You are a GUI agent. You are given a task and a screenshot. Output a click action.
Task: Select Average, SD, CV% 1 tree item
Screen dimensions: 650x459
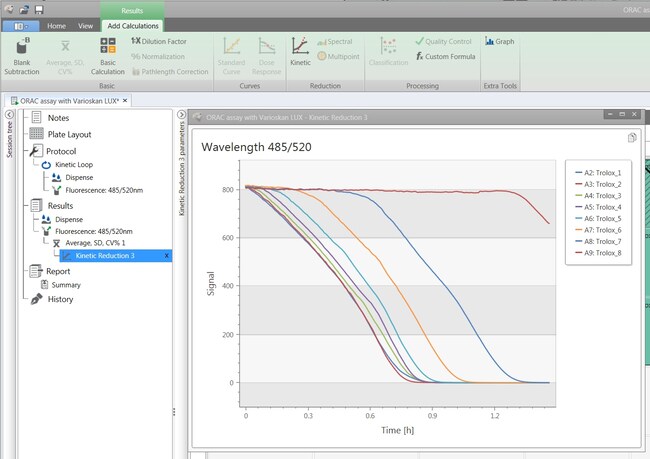(95, 243)
